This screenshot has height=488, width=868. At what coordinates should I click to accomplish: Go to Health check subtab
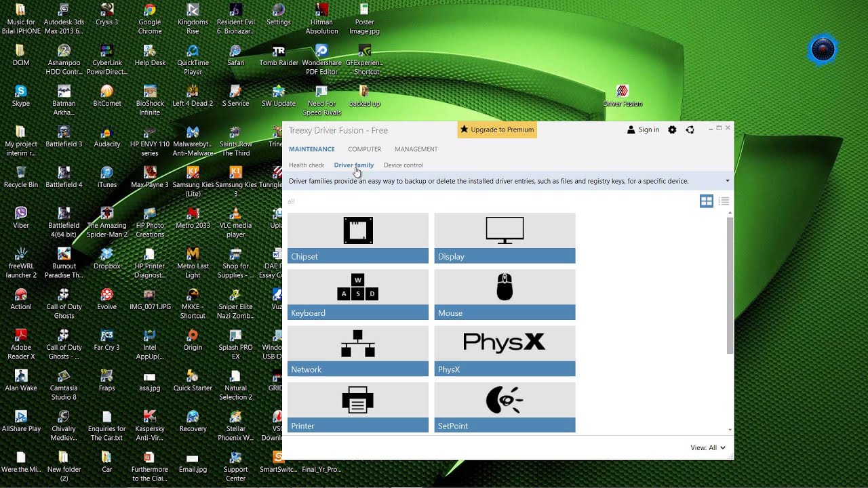307,165
